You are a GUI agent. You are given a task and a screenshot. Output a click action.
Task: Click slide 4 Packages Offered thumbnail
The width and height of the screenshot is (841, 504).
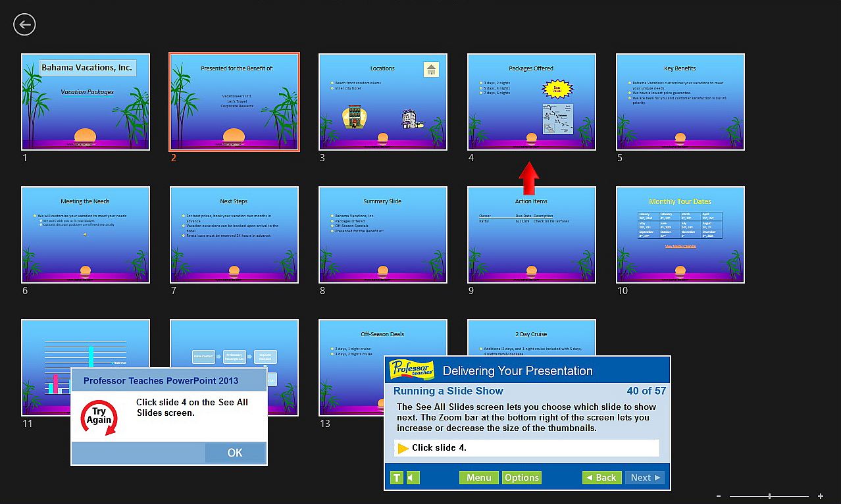pos(532,102)
